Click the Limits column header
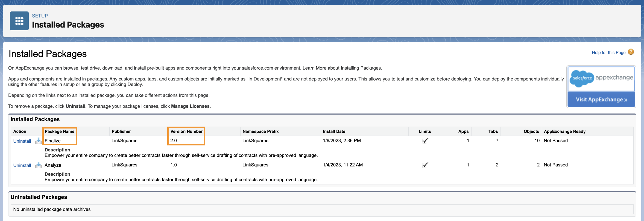This screenshot has height=221, width=644. tap(425, 132)
